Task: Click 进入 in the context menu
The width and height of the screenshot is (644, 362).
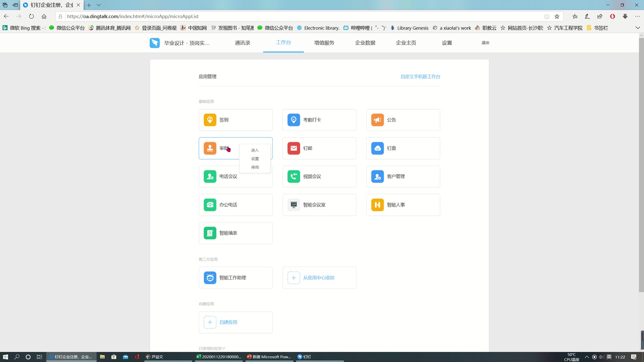Action: pyautogui.click(x=255, y=150)
